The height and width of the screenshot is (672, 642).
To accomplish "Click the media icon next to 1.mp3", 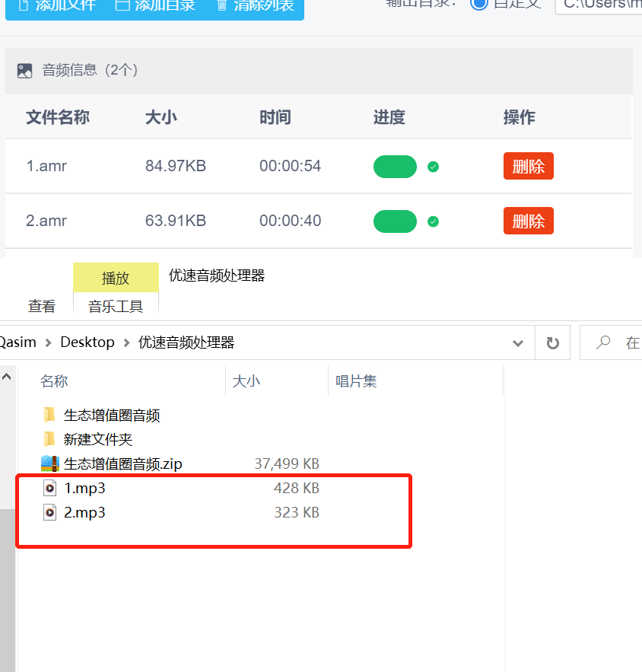I will coord(49,488).
